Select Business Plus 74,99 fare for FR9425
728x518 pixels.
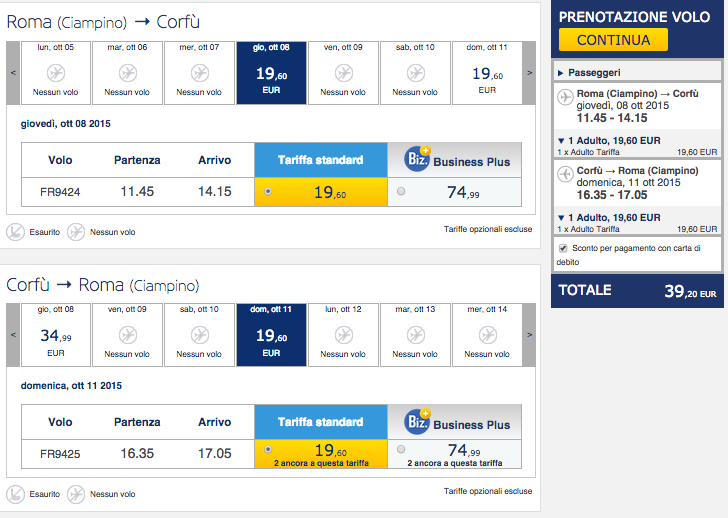(402, 450)
